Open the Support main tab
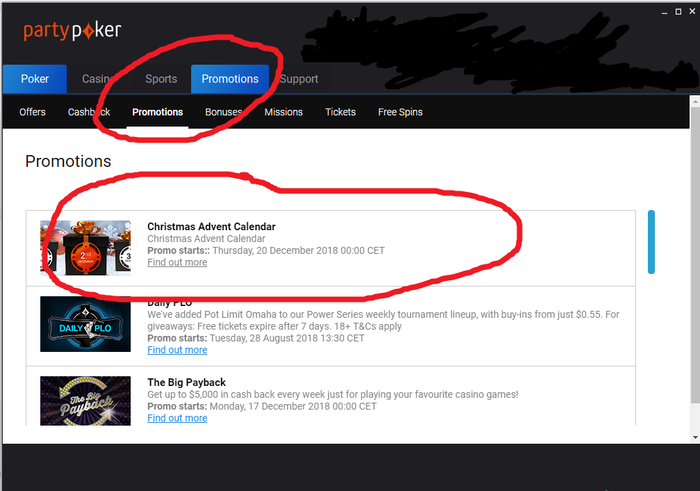 tap(299, 79)
